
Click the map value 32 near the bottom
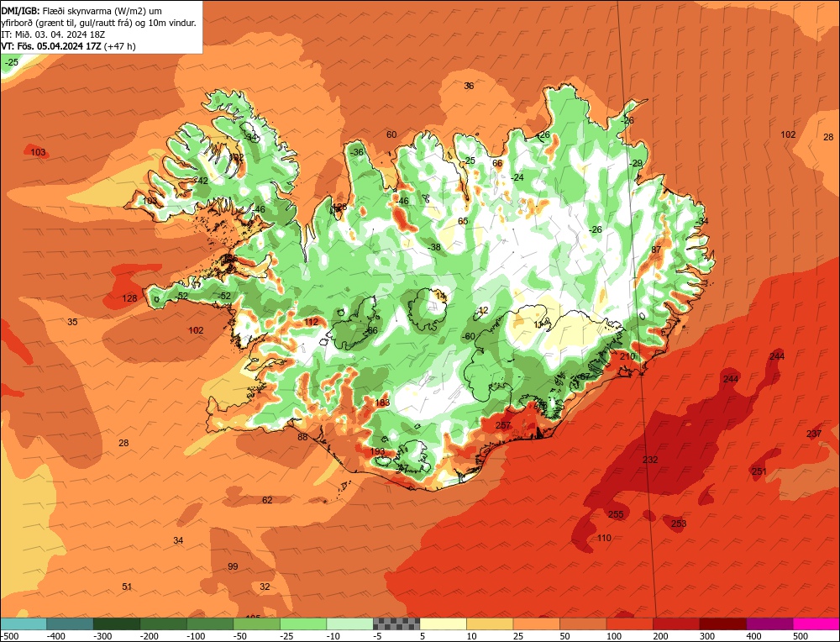tap(265, 587)
